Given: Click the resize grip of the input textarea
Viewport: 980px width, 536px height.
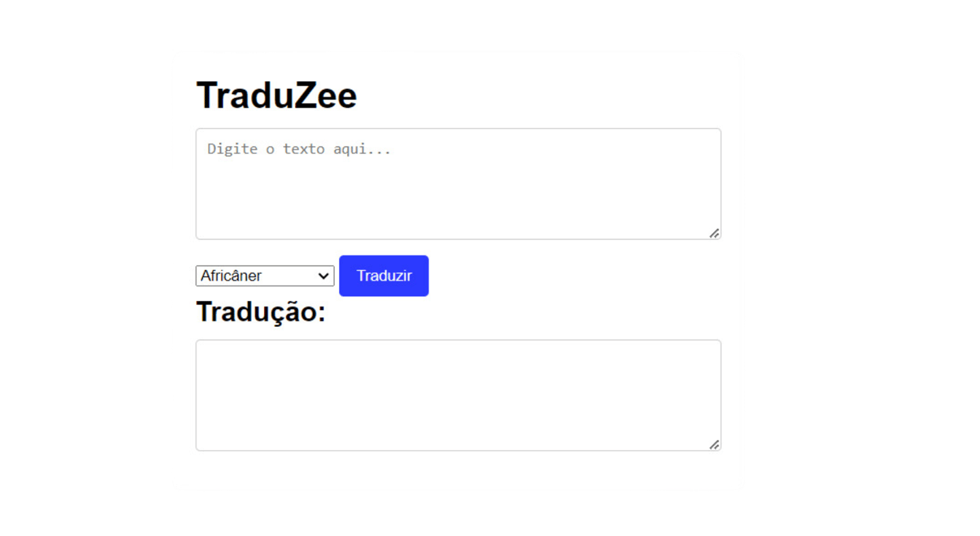Looking at the screenshot, I should point(714,233).
